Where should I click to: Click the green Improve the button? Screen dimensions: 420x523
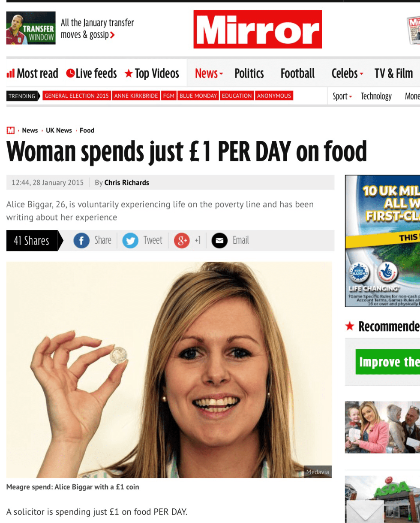point(388,362)
